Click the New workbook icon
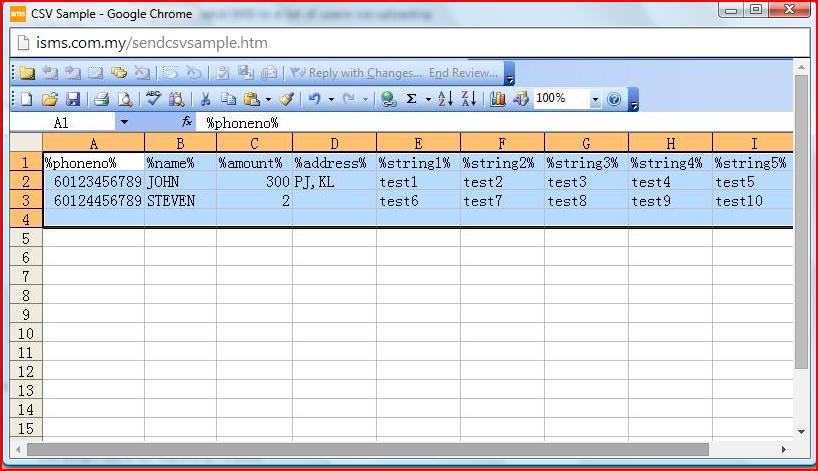818x471 pixels. [27, 99]
